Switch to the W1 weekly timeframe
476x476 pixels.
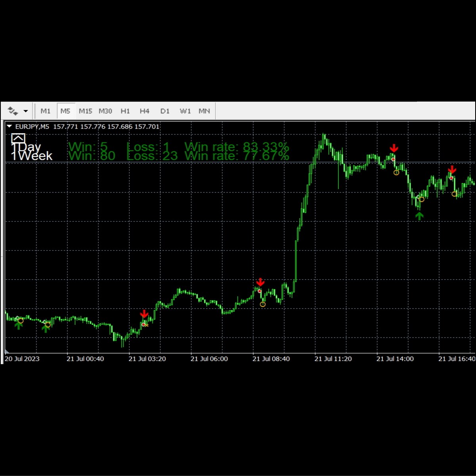[x=185, y=111]
